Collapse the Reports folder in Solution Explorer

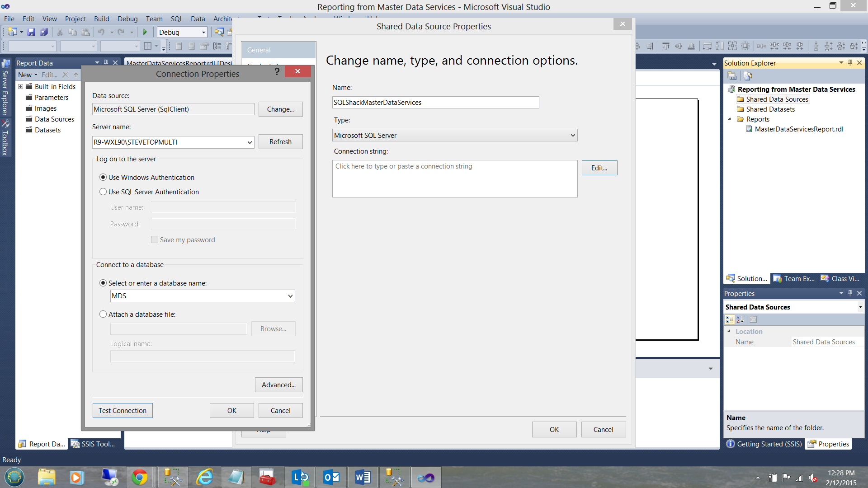pos(730,119)
